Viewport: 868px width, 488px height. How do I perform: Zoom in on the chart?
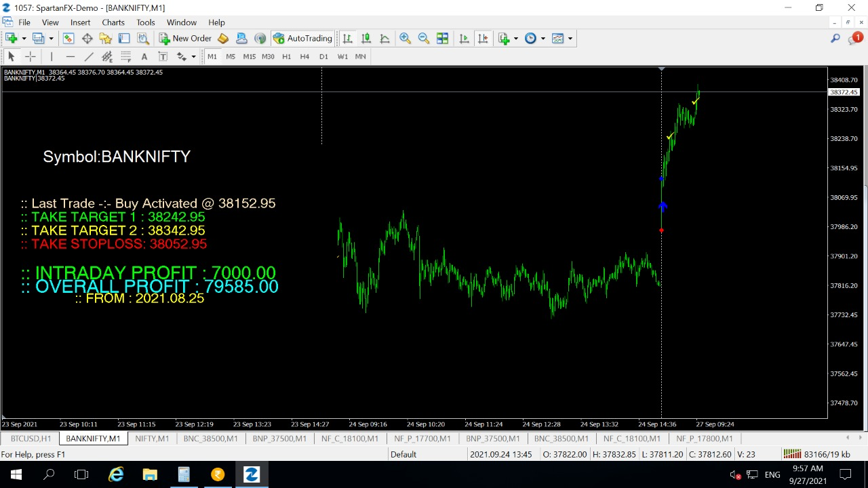[x=405, y=39]
